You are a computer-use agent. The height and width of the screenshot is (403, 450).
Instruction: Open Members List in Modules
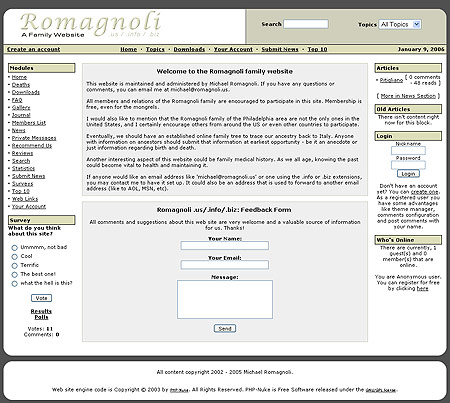point(29,123)
